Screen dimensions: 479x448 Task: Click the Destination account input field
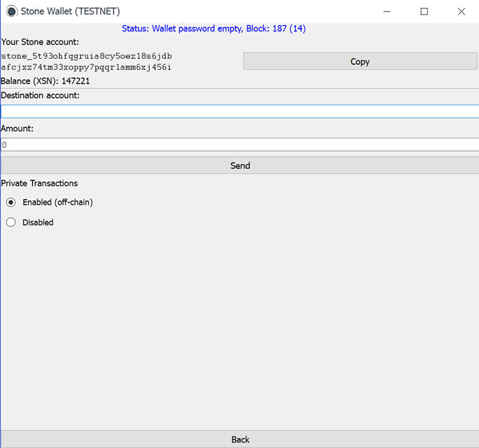tap(239, 111)
